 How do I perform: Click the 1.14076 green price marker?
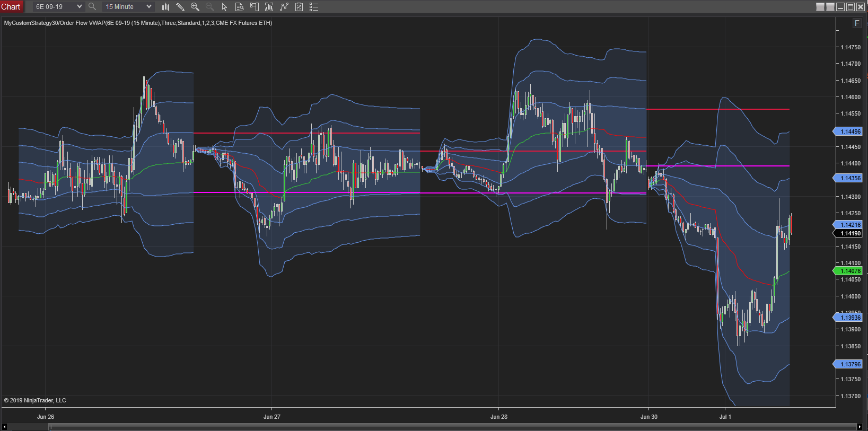pyautogui.click(x=850, y=271)
